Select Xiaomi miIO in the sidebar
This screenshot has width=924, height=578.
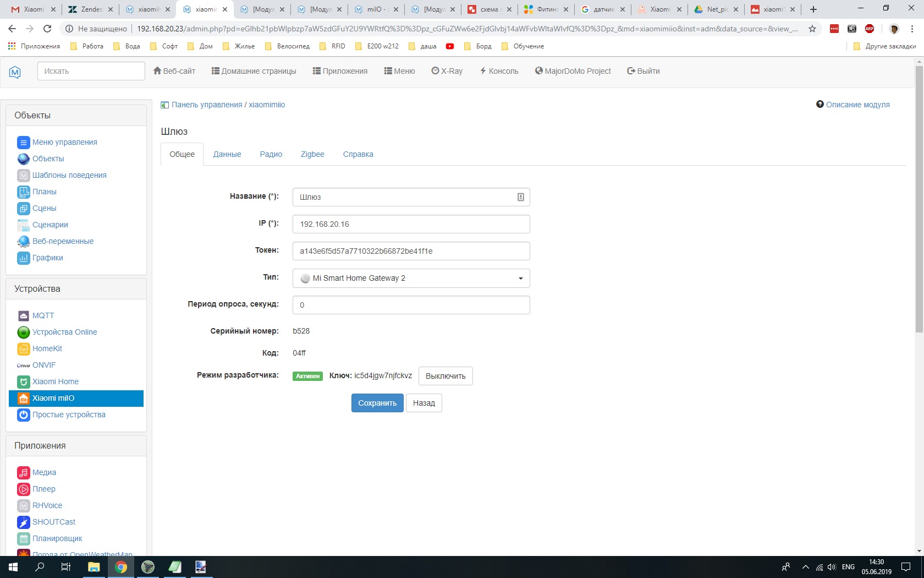point(76,399)
